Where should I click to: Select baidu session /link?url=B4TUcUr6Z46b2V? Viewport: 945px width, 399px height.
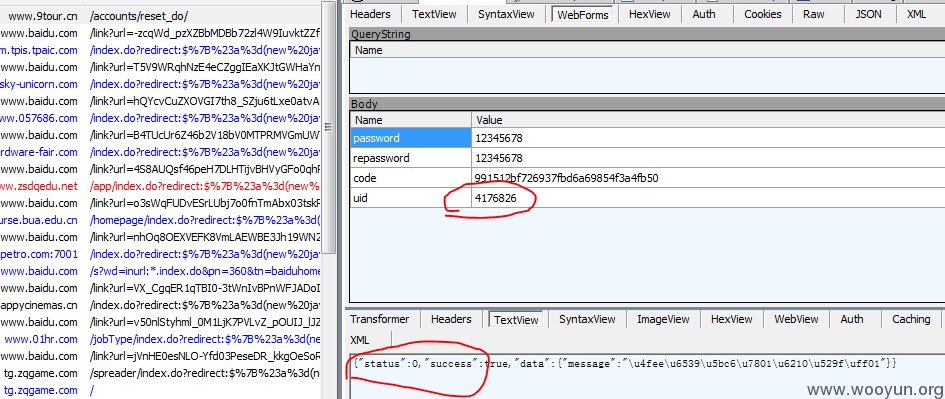tap(160, 135)
